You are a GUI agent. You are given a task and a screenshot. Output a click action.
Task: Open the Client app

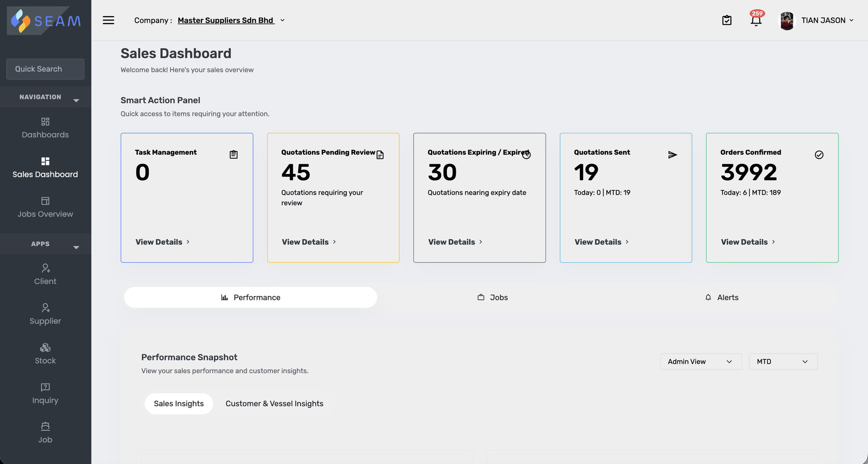pos(45,275)
